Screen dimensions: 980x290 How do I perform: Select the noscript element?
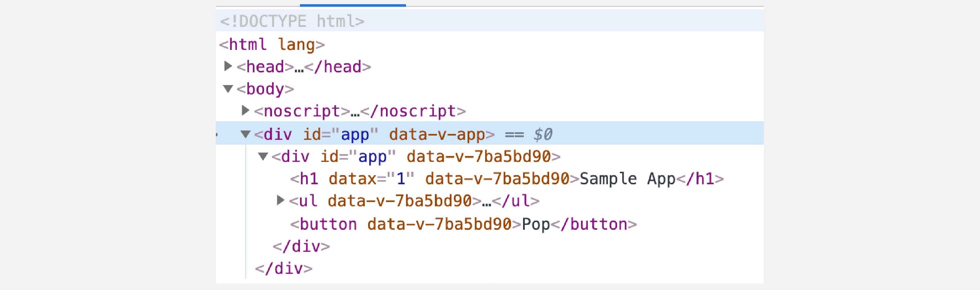[x=301, y=111]
